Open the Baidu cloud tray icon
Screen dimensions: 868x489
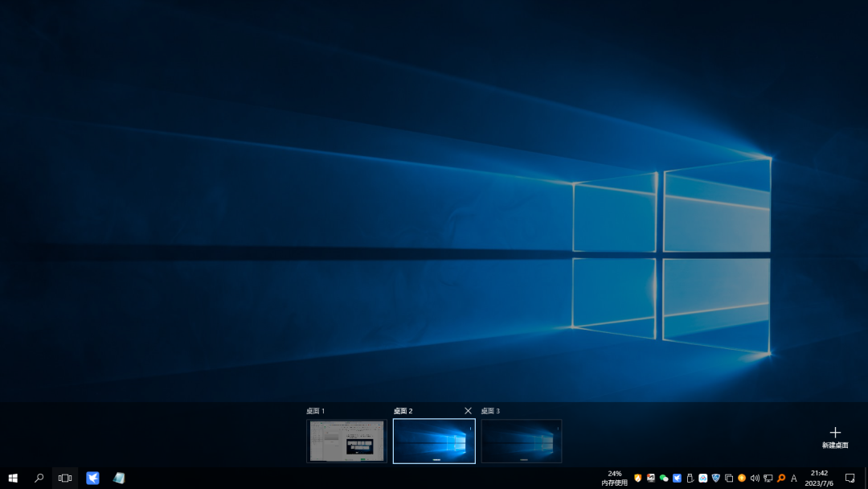pyautogui.click(x=703, y=478)
